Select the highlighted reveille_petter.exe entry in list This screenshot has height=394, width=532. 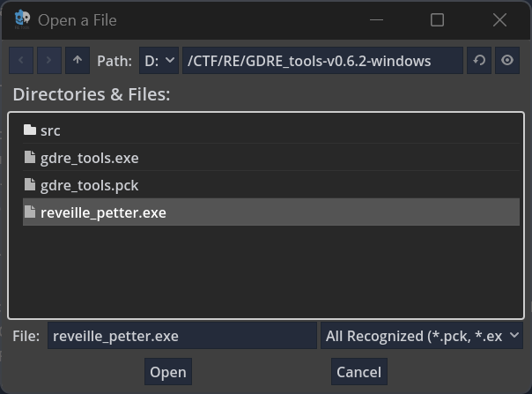(103, 212)
